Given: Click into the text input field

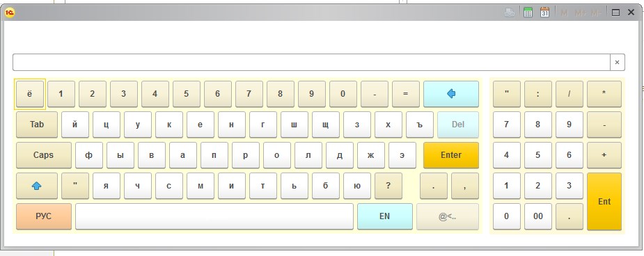Looking at the screenshot, I should coord(311,63).
